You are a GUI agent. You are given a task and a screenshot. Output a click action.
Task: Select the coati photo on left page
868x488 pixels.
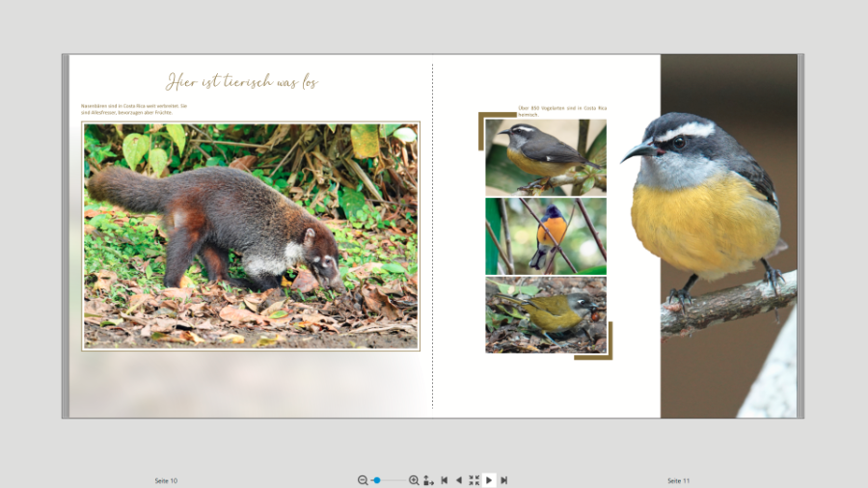251,235
